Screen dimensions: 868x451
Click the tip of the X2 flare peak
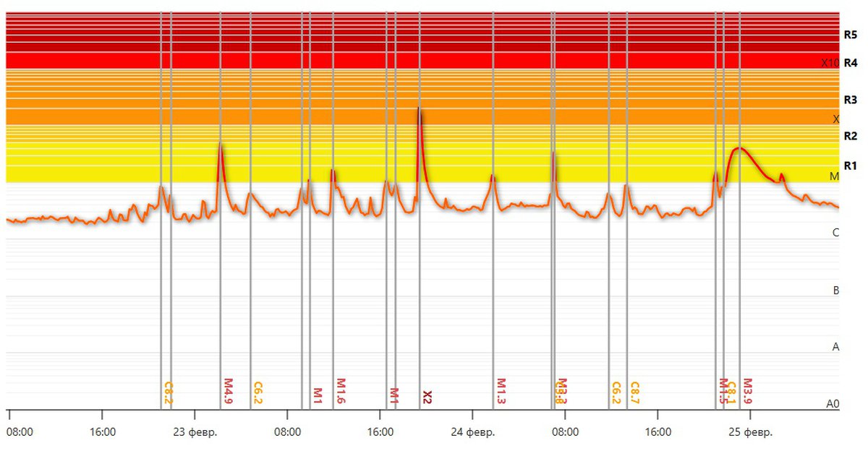tap(419, 108)
